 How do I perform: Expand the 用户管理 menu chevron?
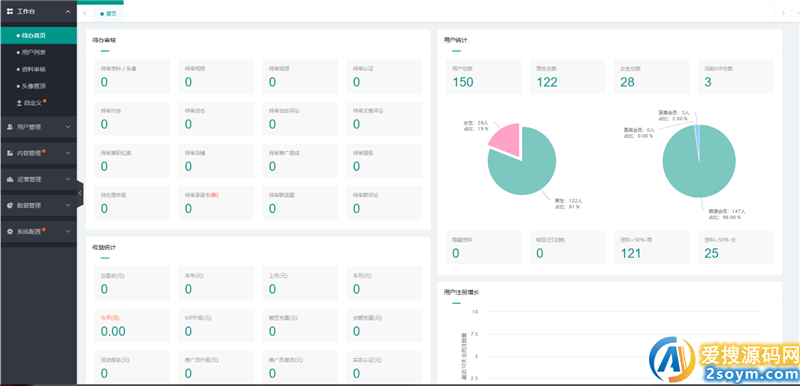pos(68,127)
